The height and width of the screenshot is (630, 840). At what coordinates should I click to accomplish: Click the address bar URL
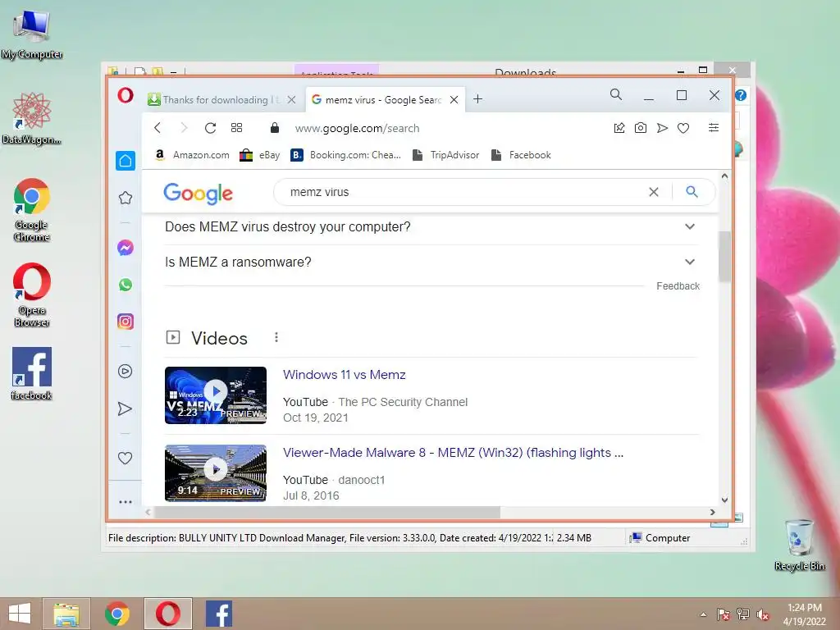point(358,128)
